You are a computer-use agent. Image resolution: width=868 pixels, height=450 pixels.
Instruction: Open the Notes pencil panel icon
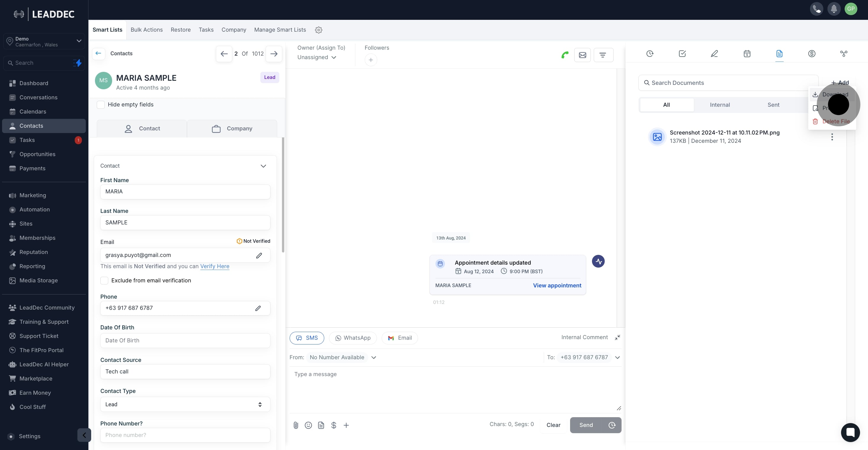(714, 54)
